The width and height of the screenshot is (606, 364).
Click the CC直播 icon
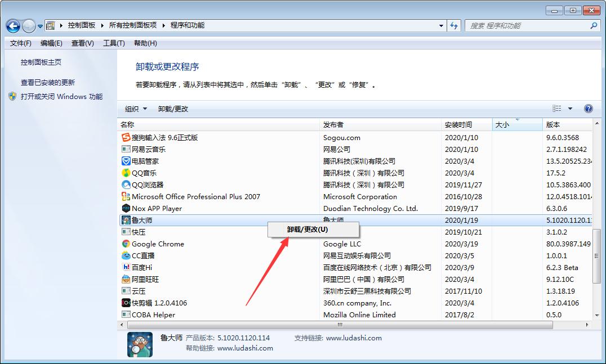point(126,255)
